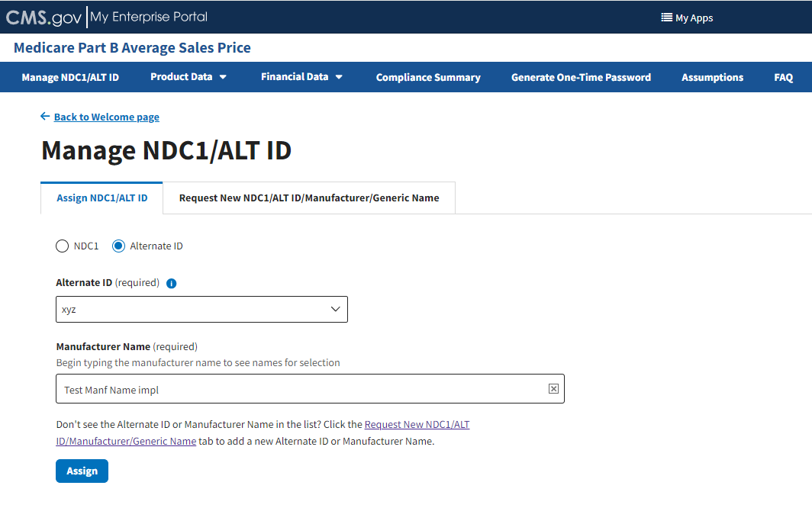This screenshot has height=508, width=812.
Task: Open Manage NDC1/ALT ID in navigation bar
Action: 70,78
